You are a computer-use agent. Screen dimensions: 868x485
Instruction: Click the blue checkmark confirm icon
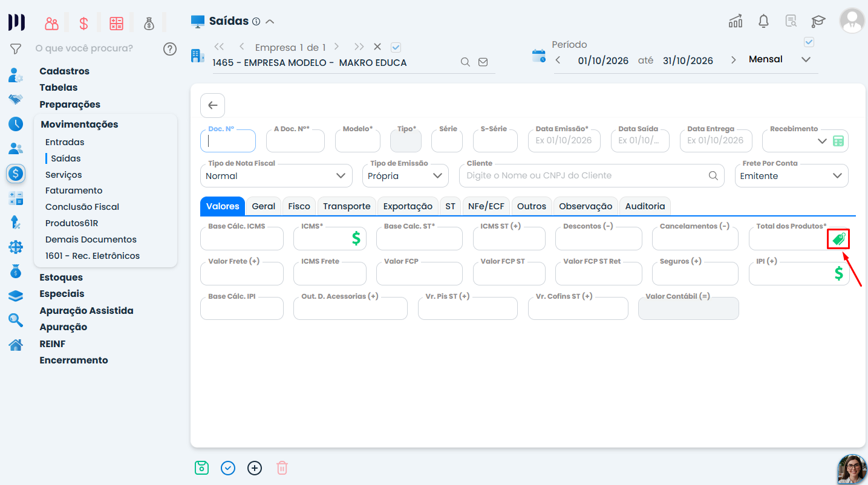pos(228,468)
